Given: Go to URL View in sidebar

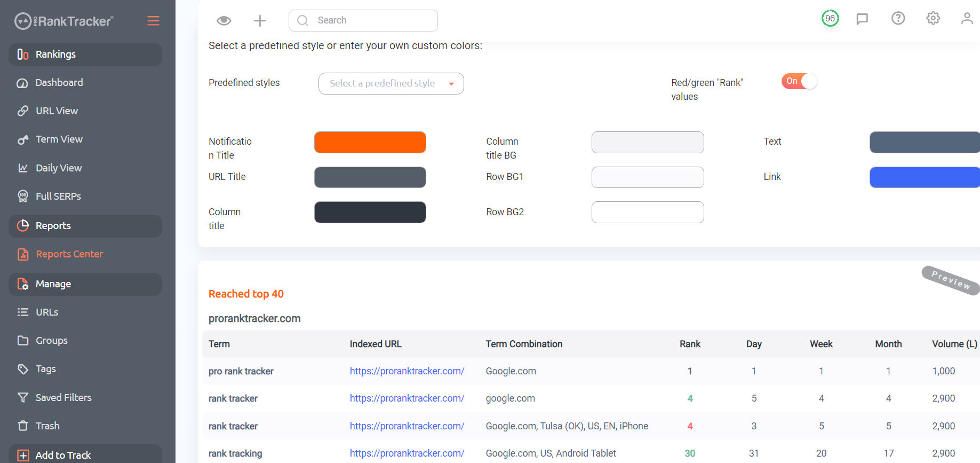Looking at the screenshot, I should [x=57, y=111].
